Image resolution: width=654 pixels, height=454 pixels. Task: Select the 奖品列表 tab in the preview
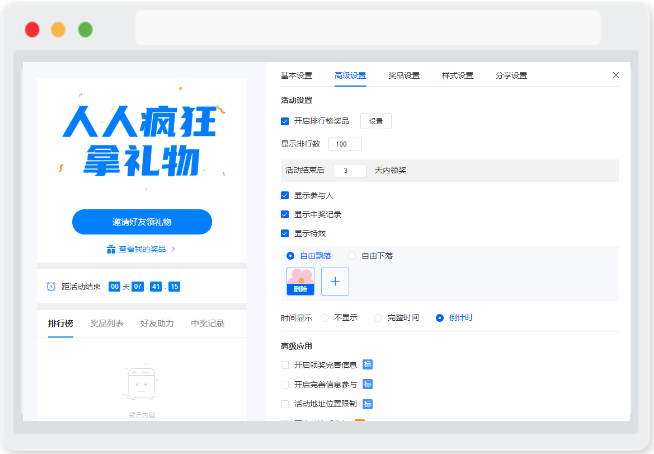107,323
